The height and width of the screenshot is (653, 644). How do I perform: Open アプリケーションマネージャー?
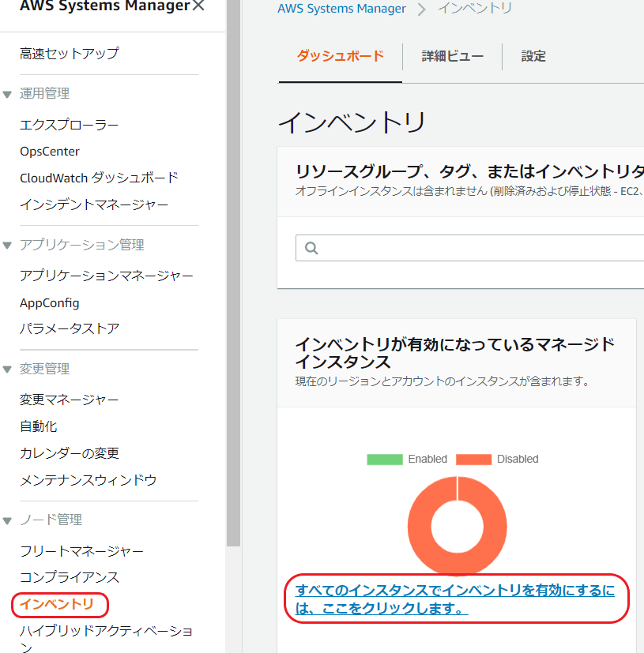[107, 276]
